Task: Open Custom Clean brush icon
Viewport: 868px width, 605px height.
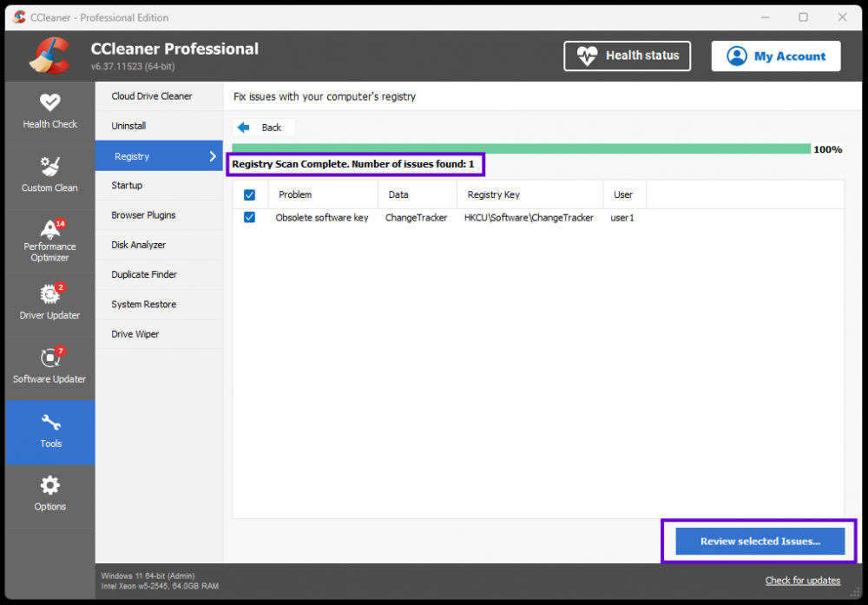Action: 49,167
